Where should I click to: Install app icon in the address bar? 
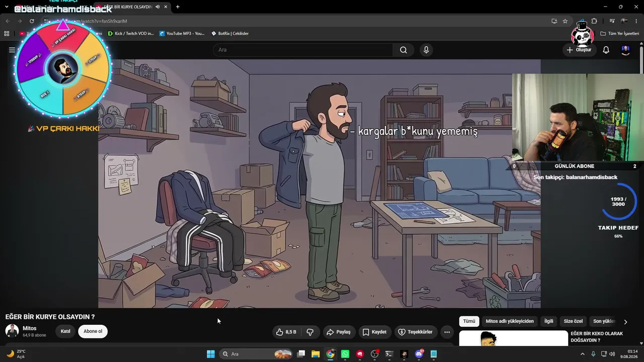point(554,21)
